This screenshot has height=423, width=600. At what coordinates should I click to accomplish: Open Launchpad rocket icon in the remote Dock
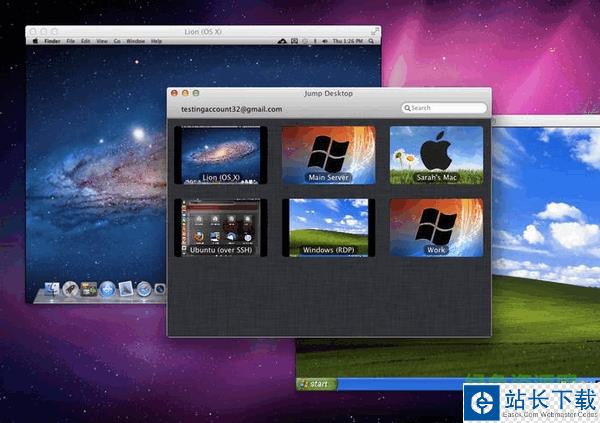[x=71, y=290]
